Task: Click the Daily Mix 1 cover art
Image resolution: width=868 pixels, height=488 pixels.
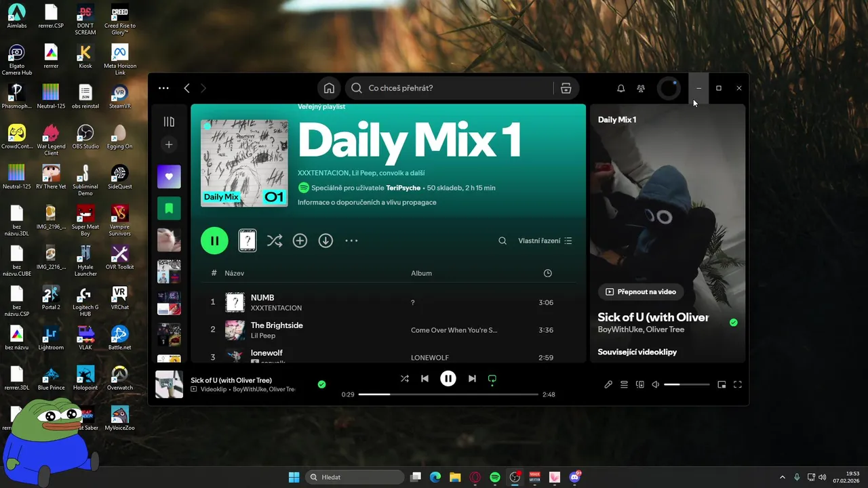Action: [x=244, y=163]
